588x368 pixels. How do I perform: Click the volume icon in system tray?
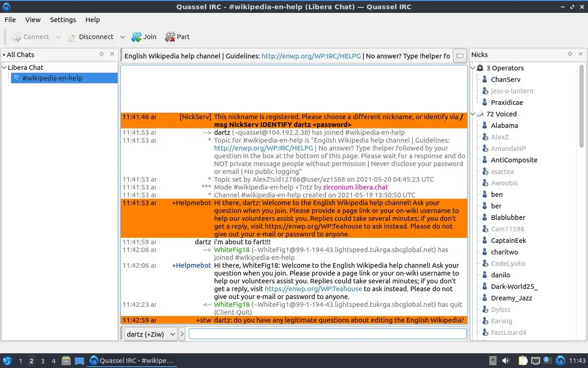click(505, 361)
